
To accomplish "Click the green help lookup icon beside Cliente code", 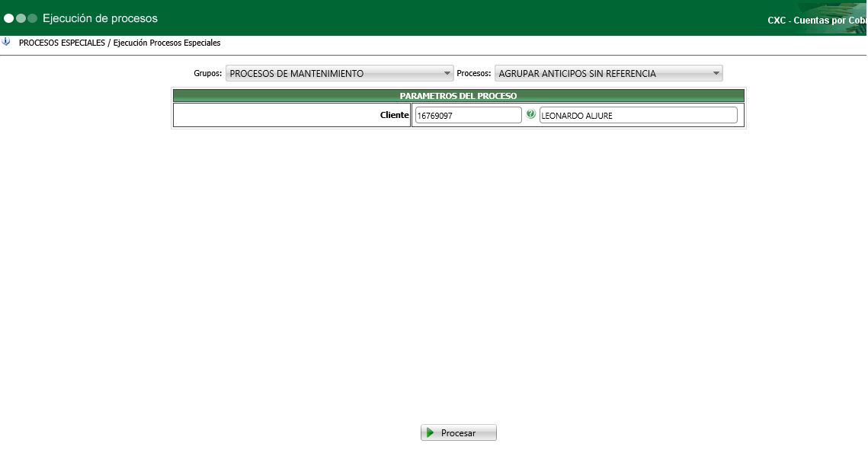I will pyautogui.click(x=530, y=114).
